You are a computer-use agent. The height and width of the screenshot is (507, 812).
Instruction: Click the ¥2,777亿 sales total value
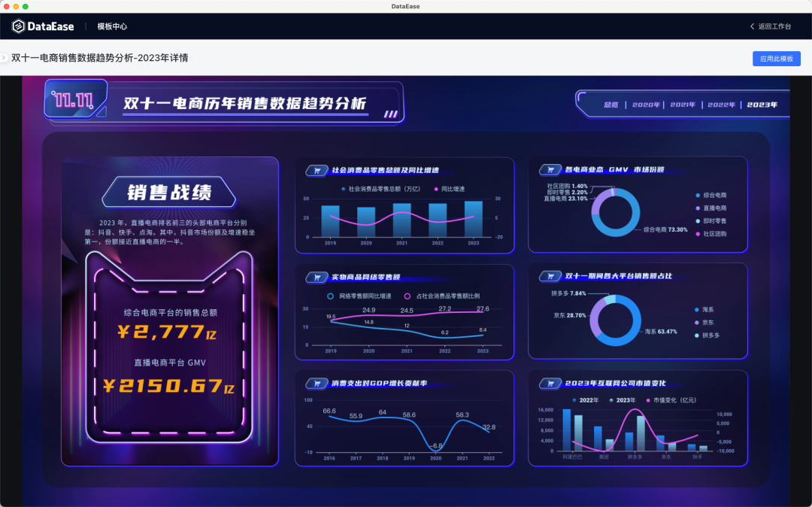[x=167, y=332]
